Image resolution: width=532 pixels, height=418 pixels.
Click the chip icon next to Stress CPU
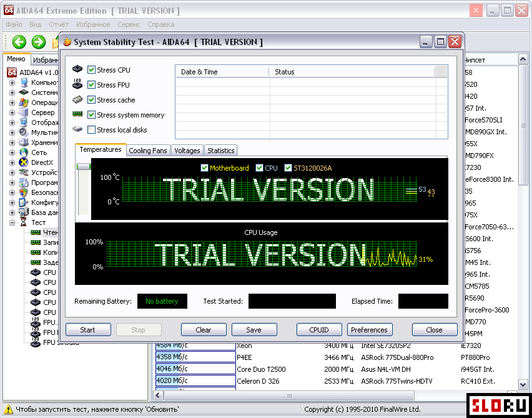pyautogui.click(x=77, y=69)
